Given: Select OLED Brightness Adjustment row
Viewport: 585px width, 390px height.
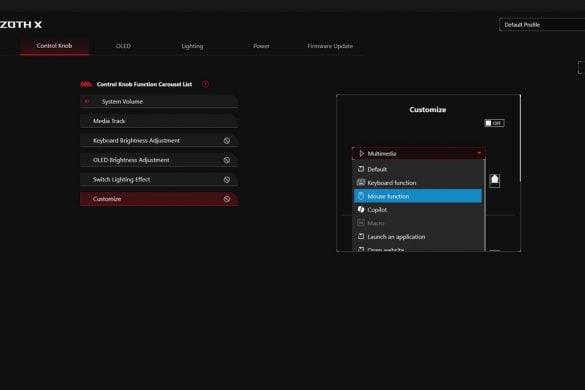Looking at the screenshot, I should click(159, 160).
